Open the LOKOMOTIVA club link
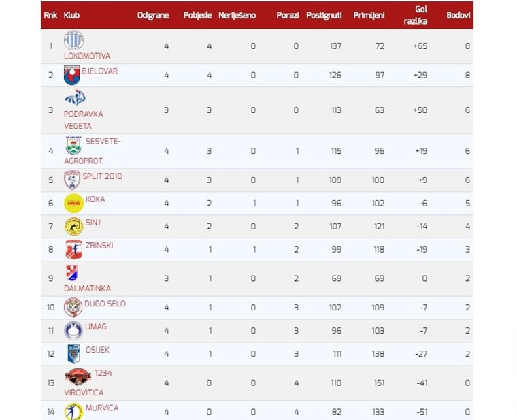The image size is (517, 420). [87, 56]
